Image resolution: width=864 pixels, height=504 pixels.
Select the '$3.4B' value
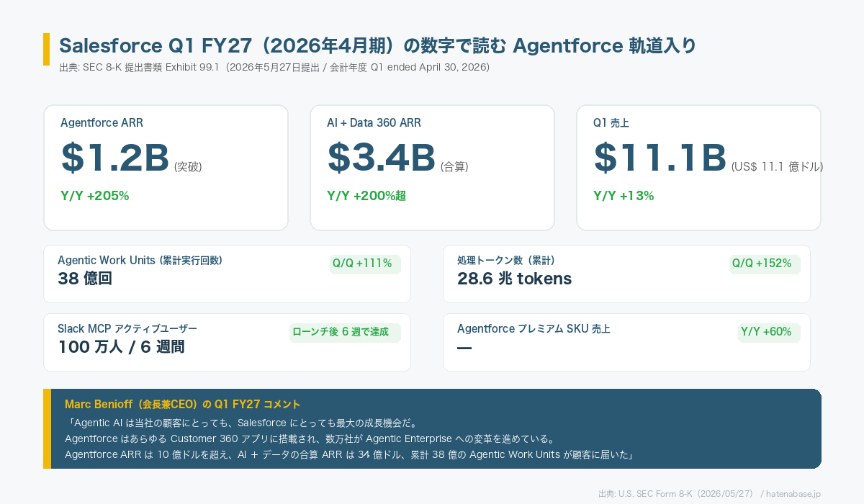[x=382, y=158]
